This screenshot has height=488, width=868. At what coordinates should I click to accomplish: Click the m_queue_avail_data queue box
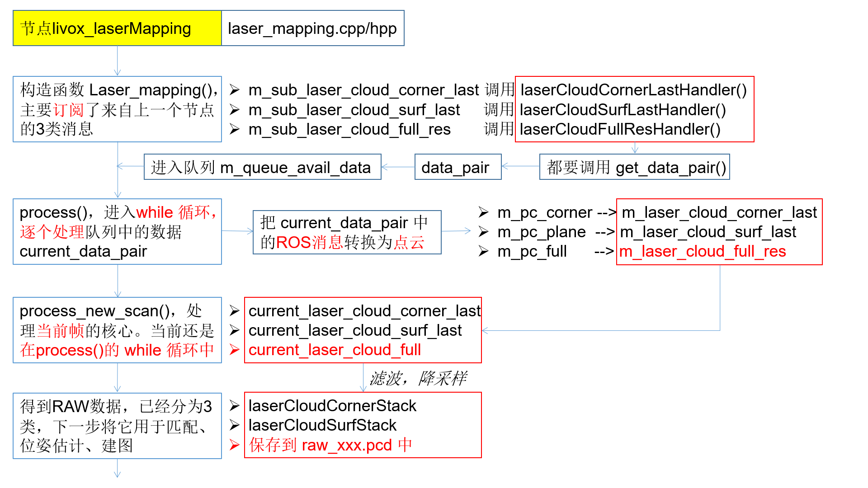click(262, 167)
